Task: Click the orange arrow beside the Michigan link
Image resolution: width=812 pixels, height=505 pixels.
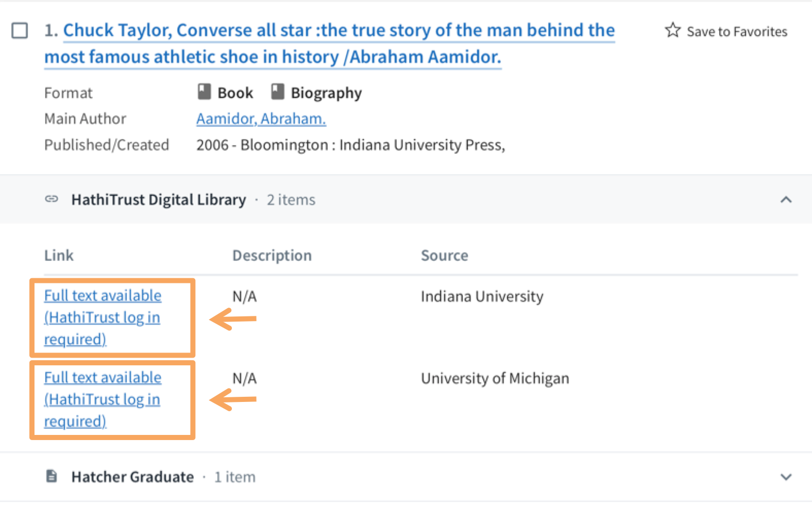Action: coord(233,399)
